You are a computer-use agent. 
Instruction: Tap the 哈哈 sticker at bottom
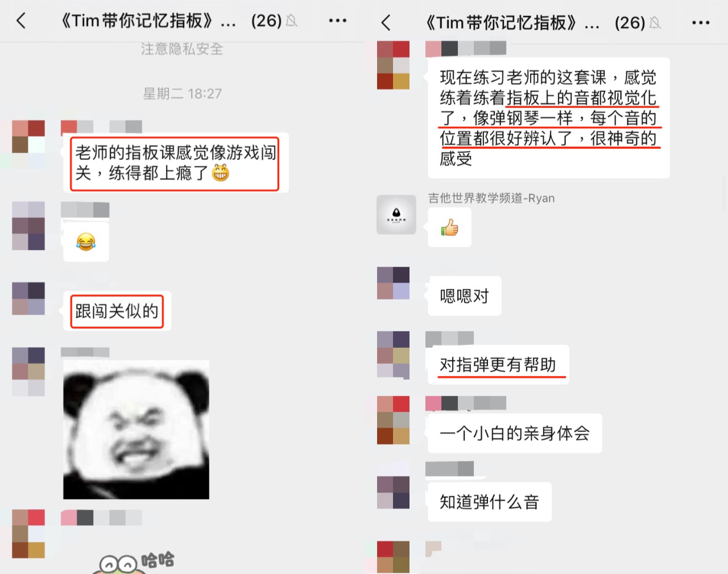[x=136, y=562]
